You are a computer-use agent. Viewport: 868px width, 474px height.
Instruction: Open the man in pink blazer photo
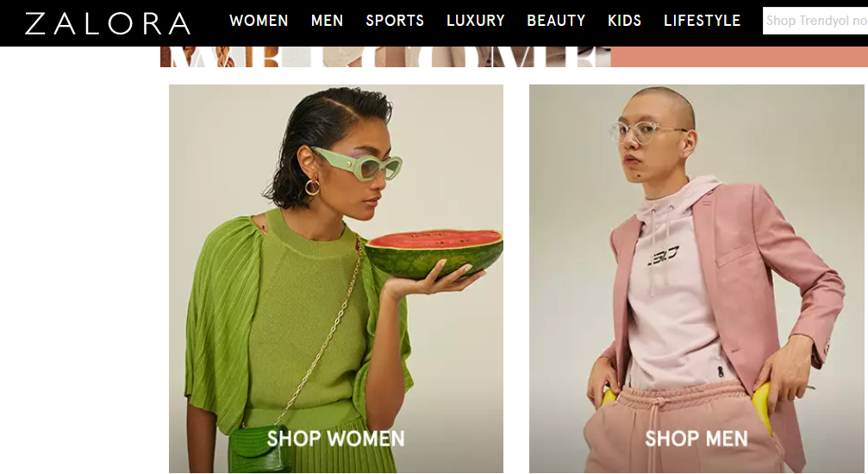coord(696,278)
